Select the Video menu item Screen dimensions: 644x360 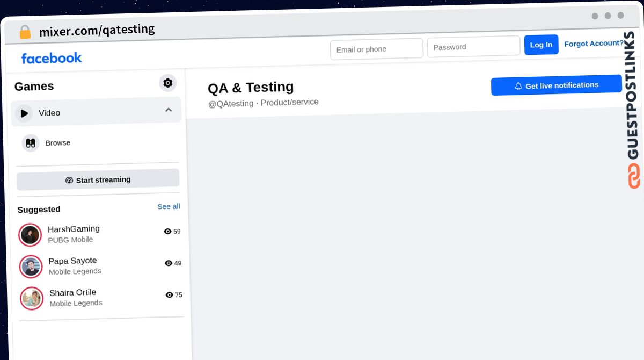point(96,112)
